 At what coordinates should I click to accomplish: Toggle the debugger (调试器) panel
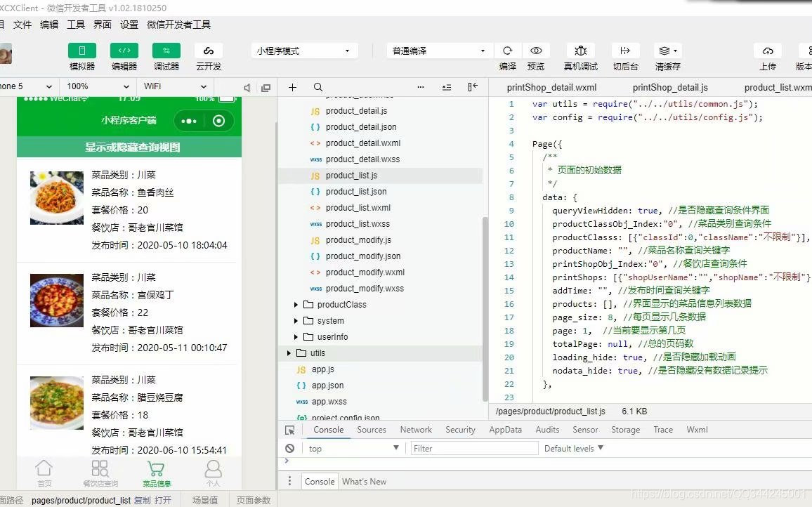coord(166,51)
